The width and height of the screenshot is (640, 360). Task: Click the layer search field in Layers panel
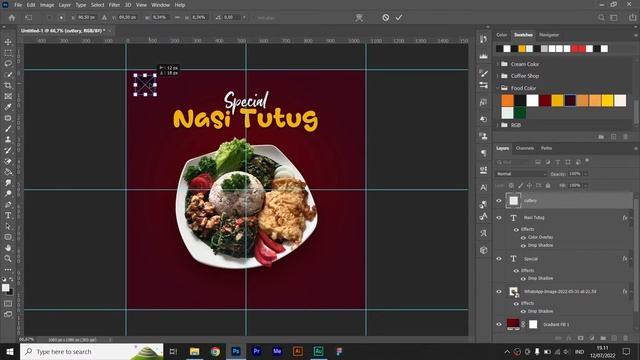[x=513, y=162]
